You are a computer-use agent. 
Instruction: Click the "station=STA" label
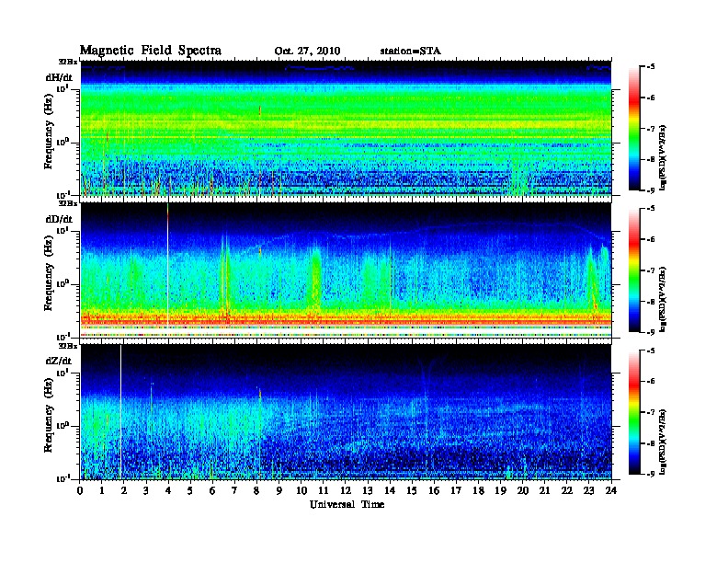pyautogui.click(x=411, y=52)
